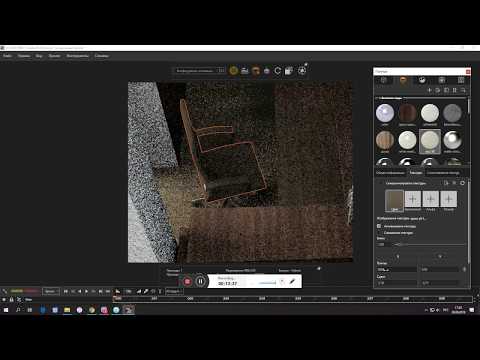
Task: Open the Справка (Help) menu
Action: tap(101, 56)
